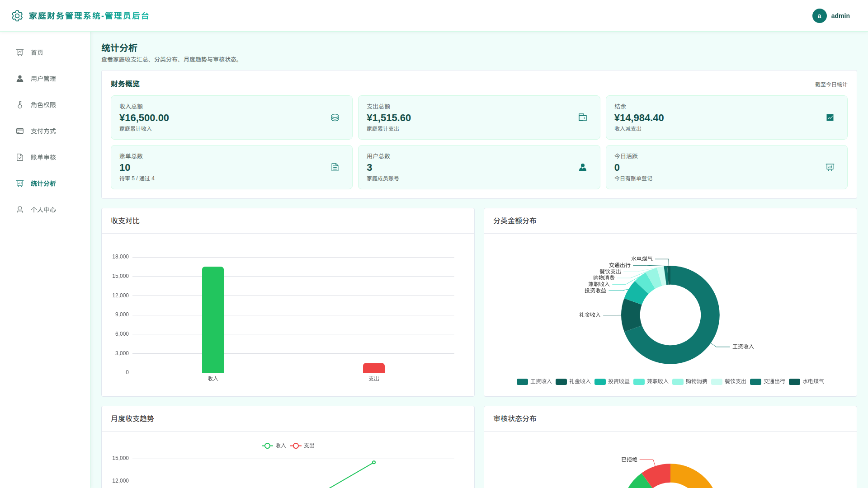Click the 月度收支趋势 panel title
The image size is (868, 488).
[x=132, y=419]
